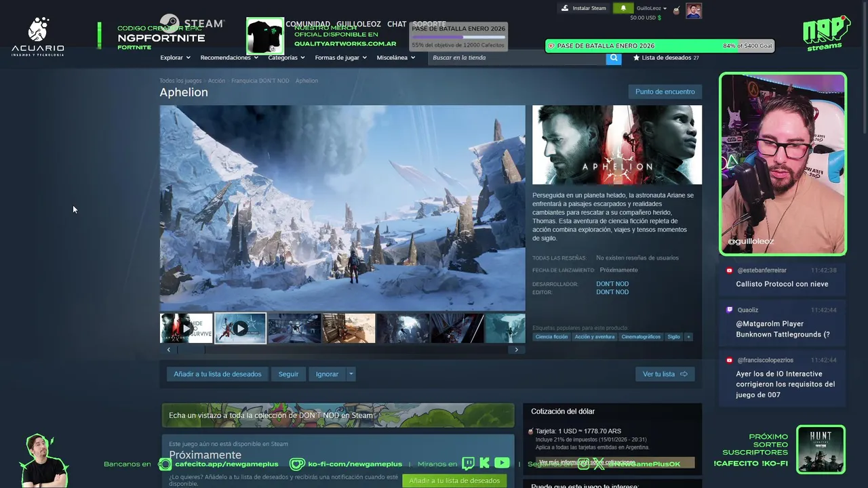Viewport: 868px width, 488px height.
Task: Open editor DON'T NOD link
Action: coord(612,292)
